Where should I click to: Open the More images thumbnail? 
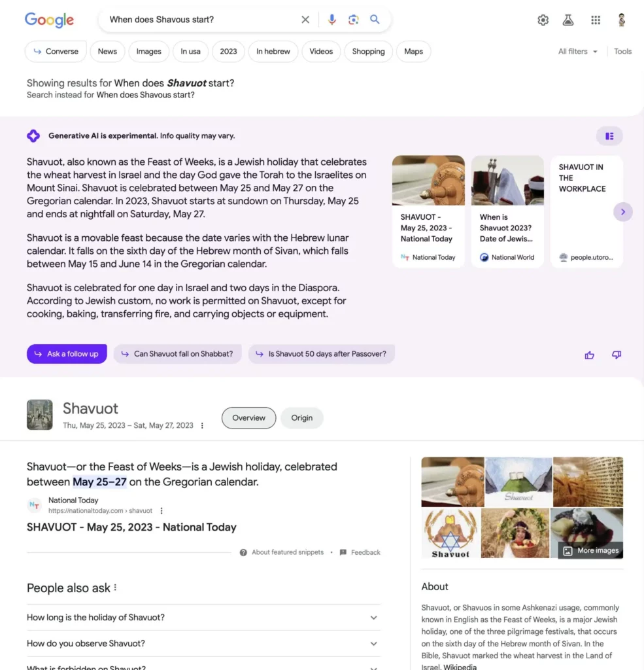[590, 550]
